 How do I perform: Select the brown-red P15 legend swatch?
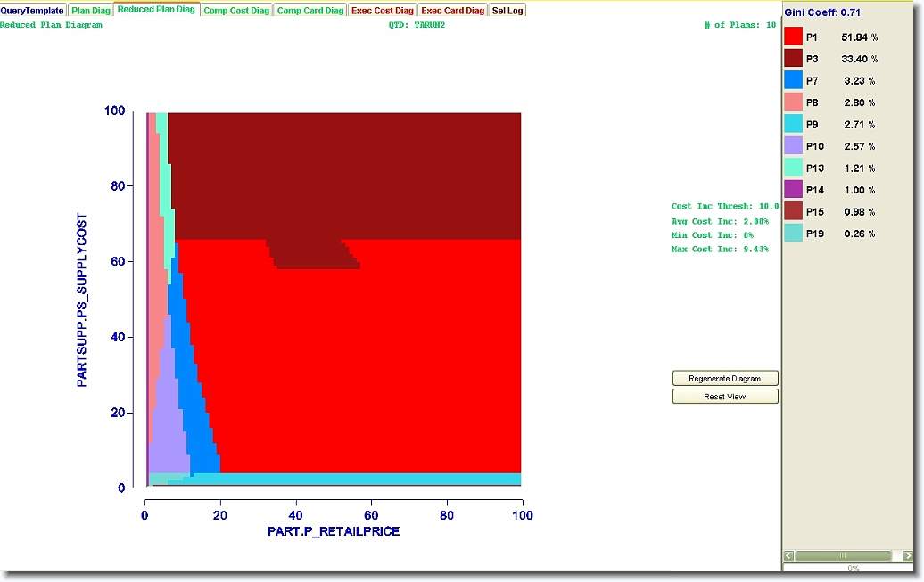(x=793, y=211)
